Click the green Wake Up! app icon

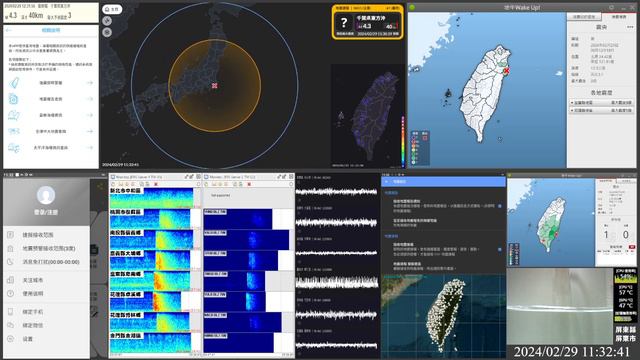pyautogui.click(x=412, y=7)
